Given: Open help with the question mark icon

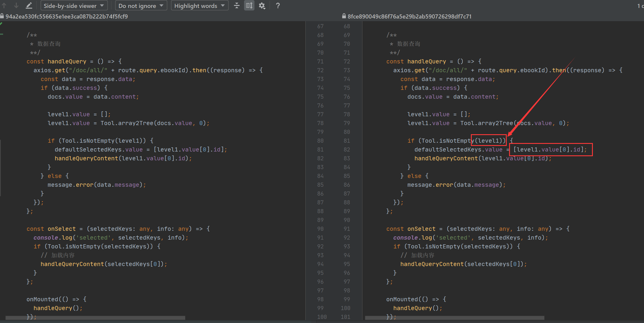Looking at the screenshot, I should pyautogui.click(x=278, y=6).
